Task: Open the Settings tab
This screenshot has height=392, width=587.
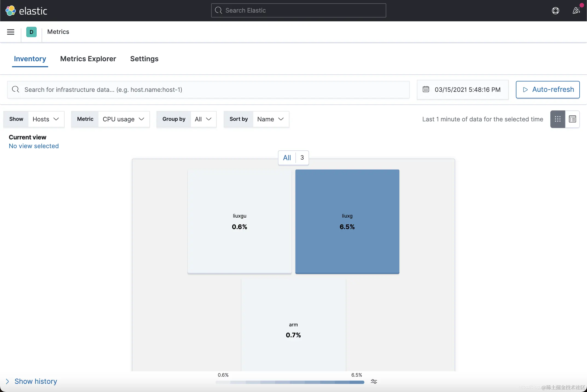Action: click(x=144, y=59)
